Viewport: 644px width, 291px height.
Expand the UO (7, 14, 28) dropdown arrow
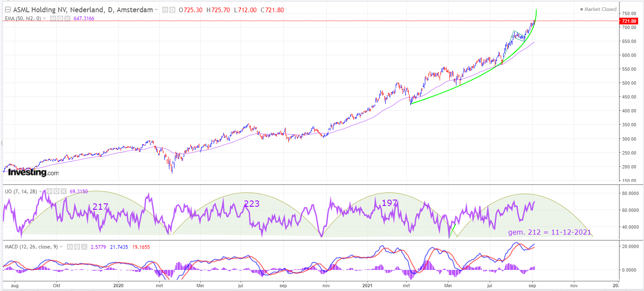pos(41,191)
